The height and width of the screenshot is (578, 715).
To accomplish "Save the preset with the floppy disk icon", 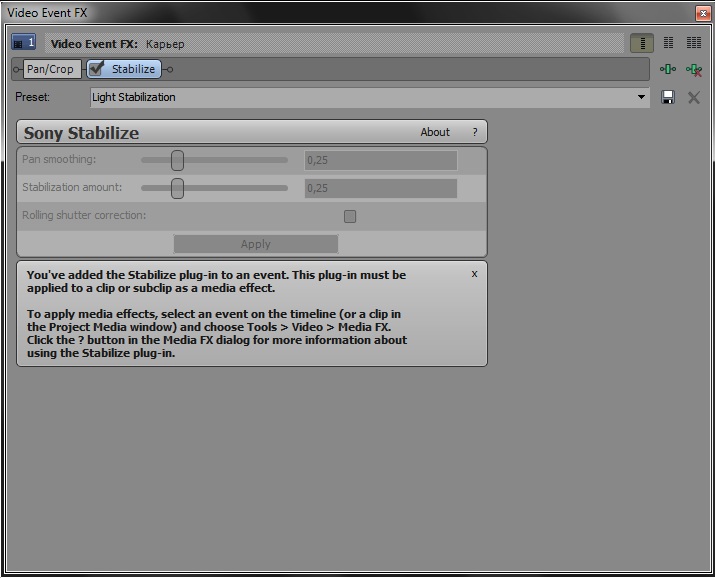I will [x=668, y=97].
